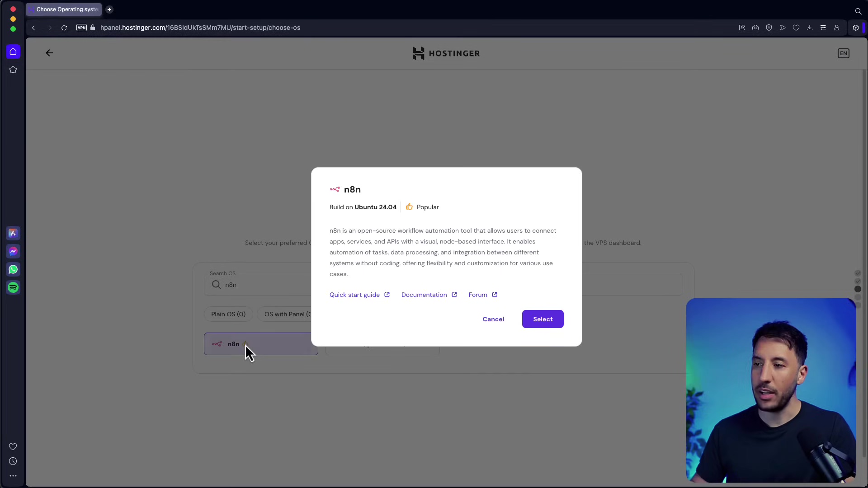Select the Plain OS (0) filter tab

click(228, 314)
